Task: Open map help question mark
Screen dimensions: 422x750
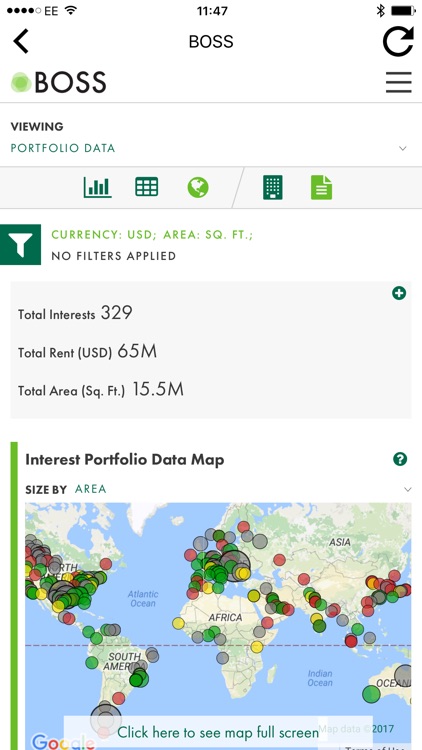Action: click(400, 459)
